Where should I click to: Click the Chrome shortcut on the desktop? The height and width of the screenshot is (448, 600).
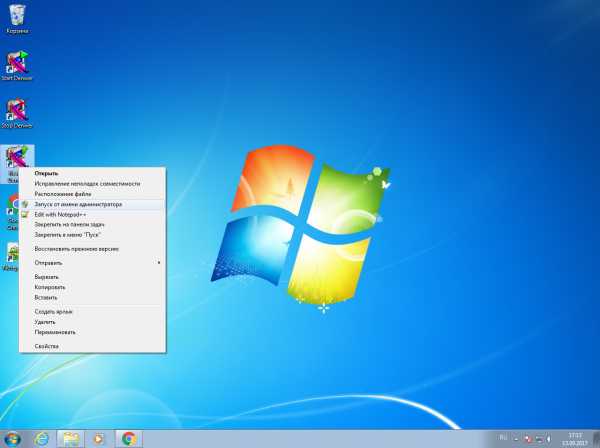click(12, 212)
